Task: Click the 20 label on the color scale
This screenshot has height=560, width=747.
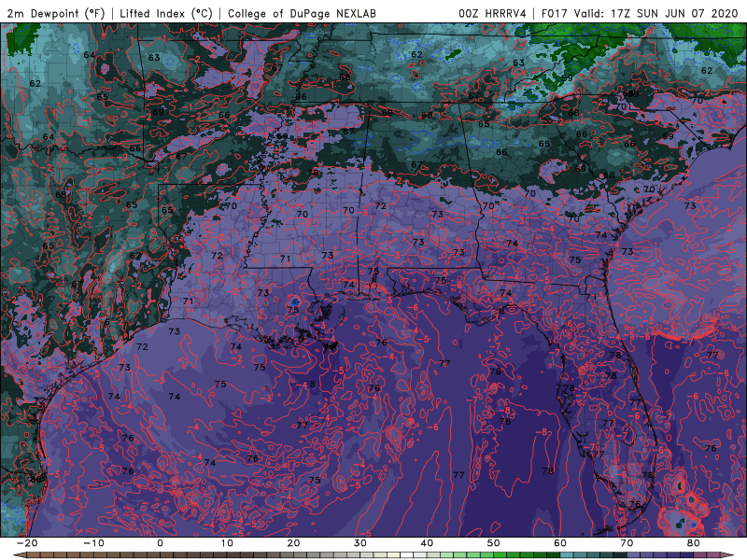Action: [x=293, y=543]
